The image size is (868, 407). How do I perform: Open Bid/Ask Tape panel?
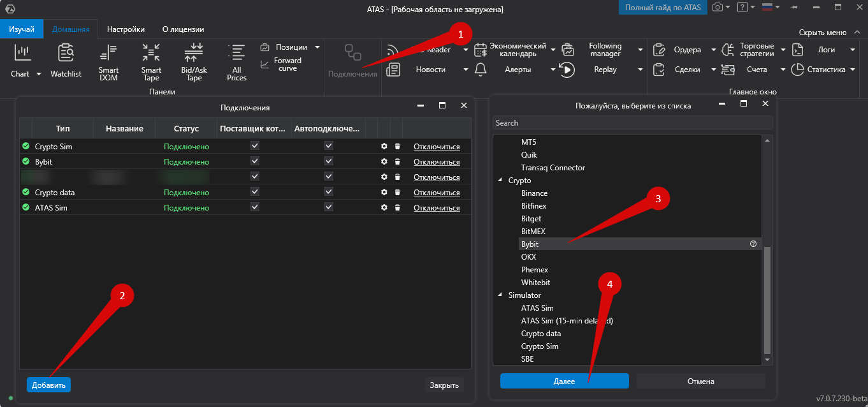coord(194,62)
